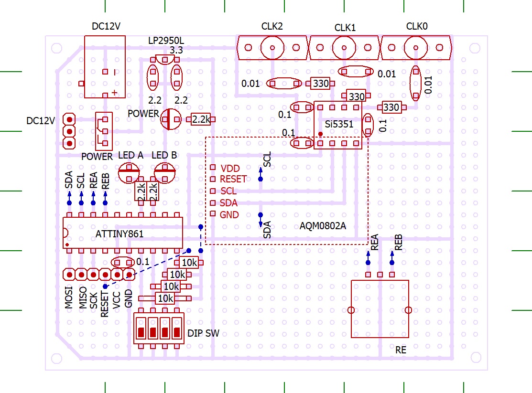Select the POWER LED symbol

171,119
